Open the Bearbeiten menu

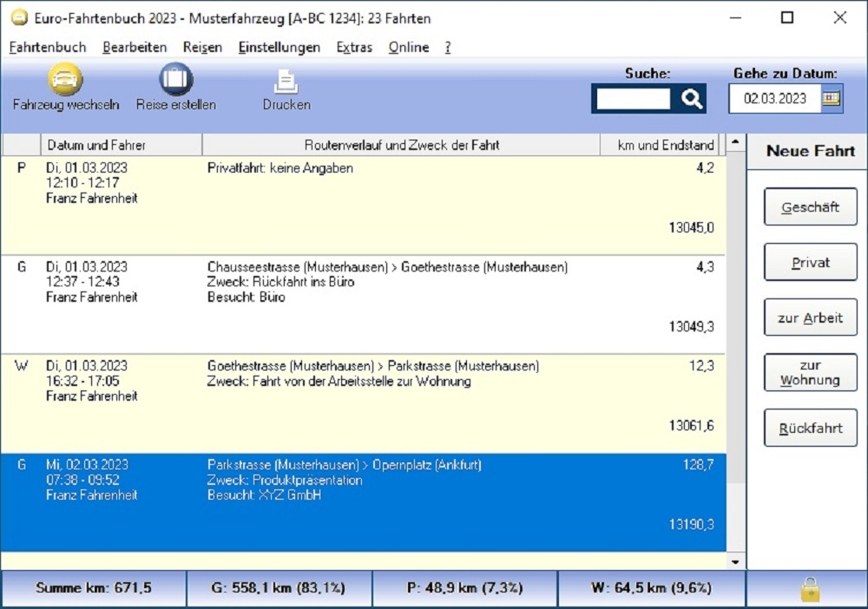(135, 48)
